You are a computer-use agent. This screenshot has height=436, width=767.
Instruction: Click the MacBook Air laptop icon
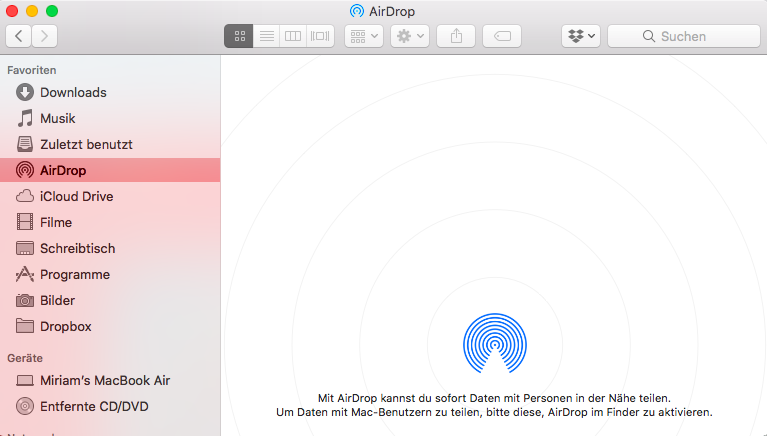coord(25,380)
